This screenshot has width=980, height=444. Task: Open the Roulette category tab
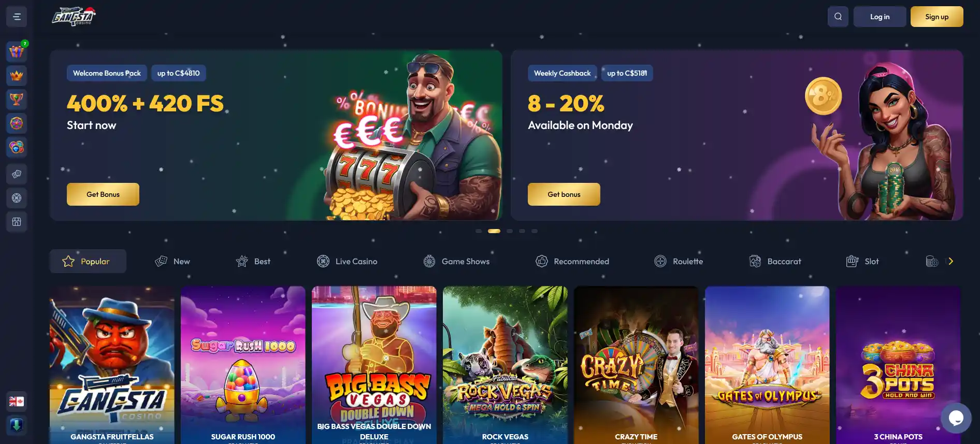(679, 261)
